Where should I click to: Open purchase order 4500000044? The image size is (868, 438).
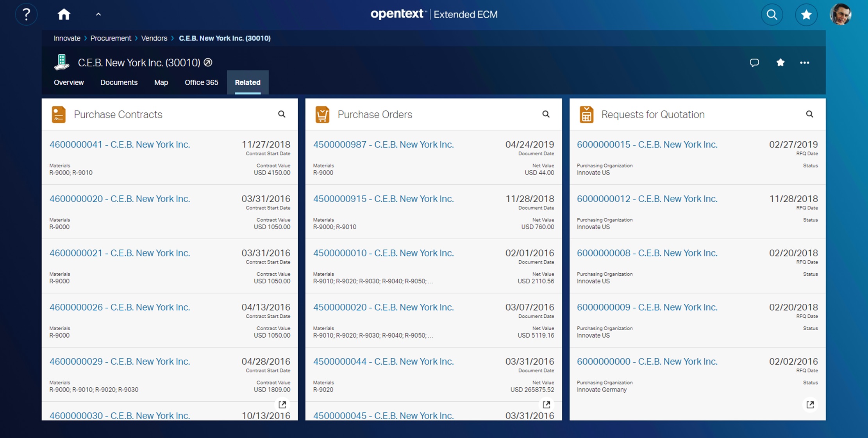click(x=383, y=361)
